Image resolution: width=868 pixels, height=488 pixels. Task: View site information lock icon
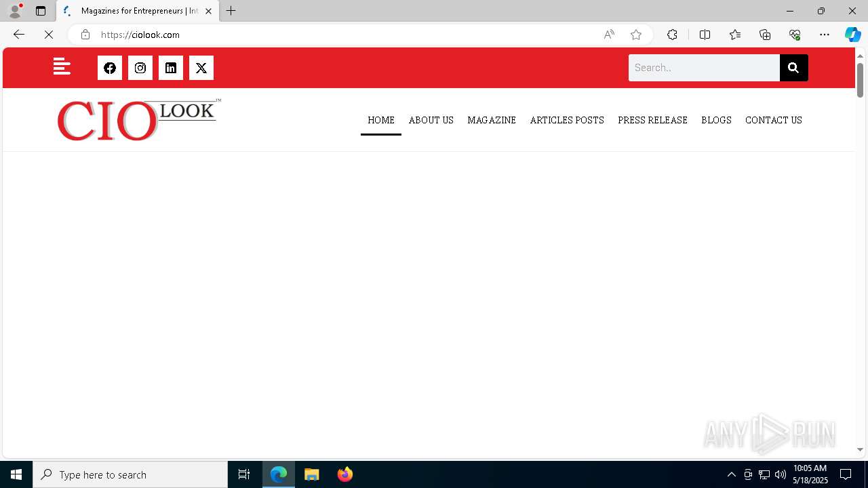click(x=85, y=35)
